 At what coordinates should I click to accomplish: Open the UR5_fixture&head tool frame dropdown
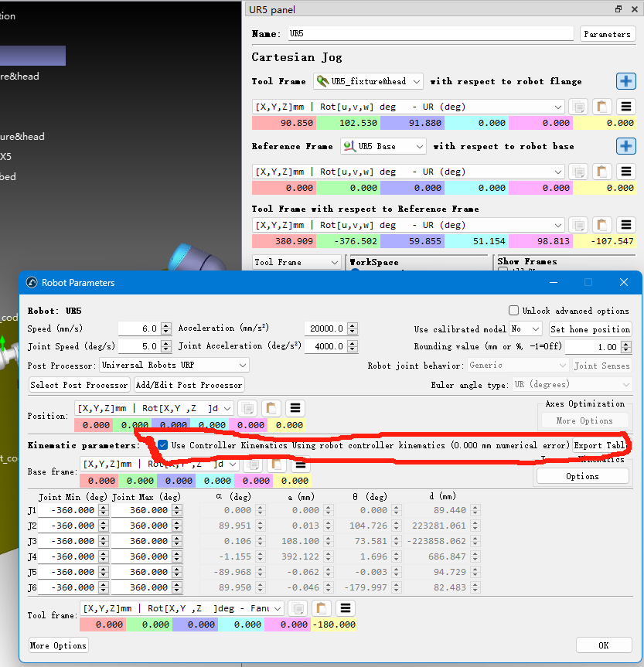point(368,81)
